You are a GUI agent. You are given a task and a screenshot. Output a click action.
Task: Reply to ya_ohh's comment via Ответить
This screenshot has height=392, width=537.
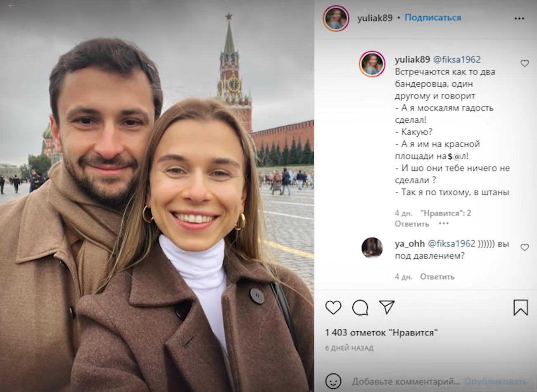point(437,277)
